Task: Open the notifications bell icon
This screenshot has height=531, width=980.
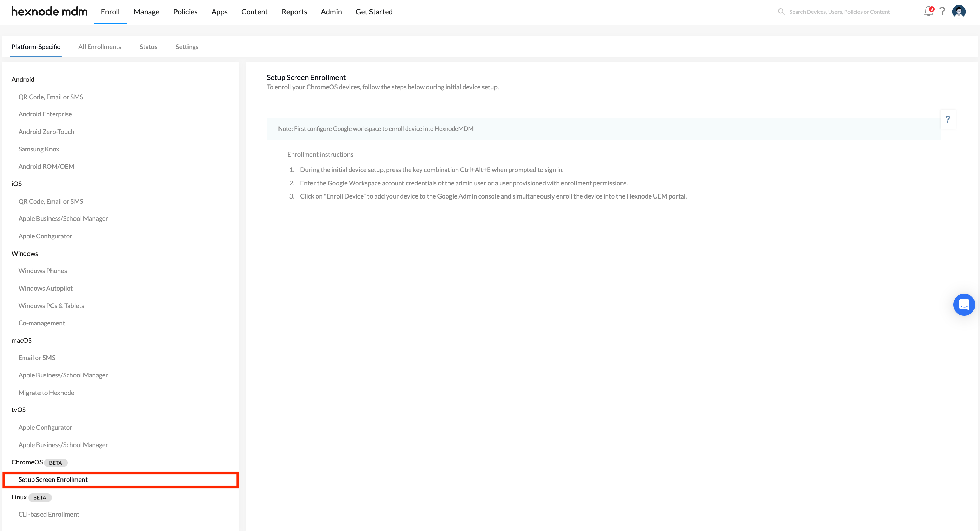Action: coord(928,11)
